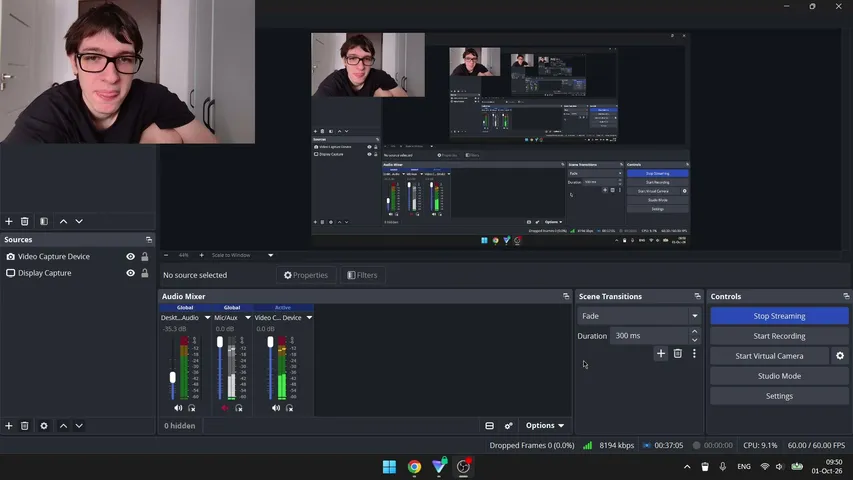
Task: Hide the Display Capture source
Action: click(131, 273)
